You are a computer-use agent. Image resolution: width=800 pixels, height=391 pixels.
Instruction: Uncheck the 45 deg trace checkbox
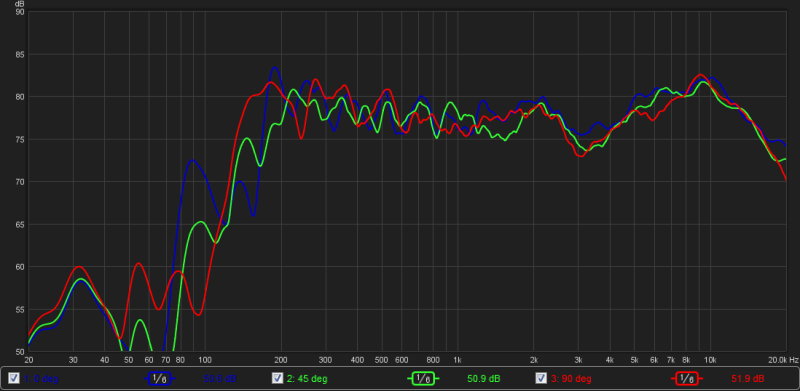point(278,378)
